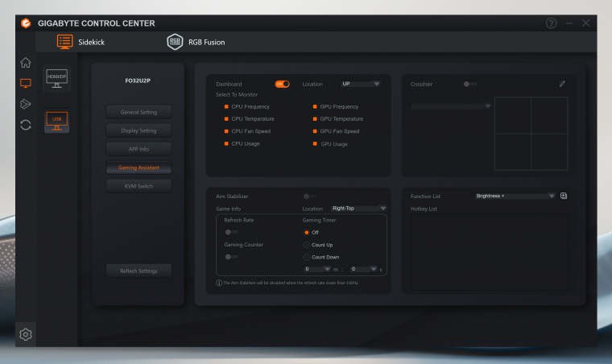The height and width of the screenshot is (364, 612).
Task: Uncheck CPU Fan Speed monitoring
Action: click(x=226, y=131)
